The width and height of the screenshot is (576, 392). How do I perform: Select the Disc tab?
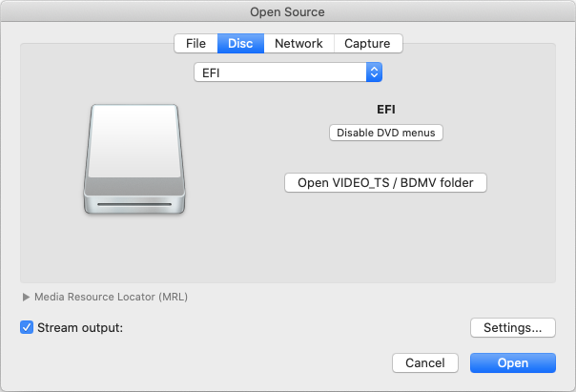(x=239, y=43)
